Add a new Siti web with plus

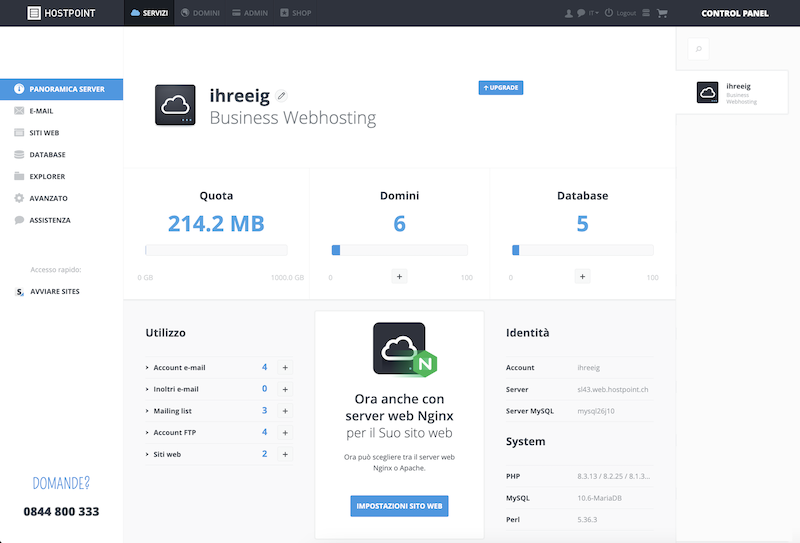pyautogui.click(x=285, y=454)
